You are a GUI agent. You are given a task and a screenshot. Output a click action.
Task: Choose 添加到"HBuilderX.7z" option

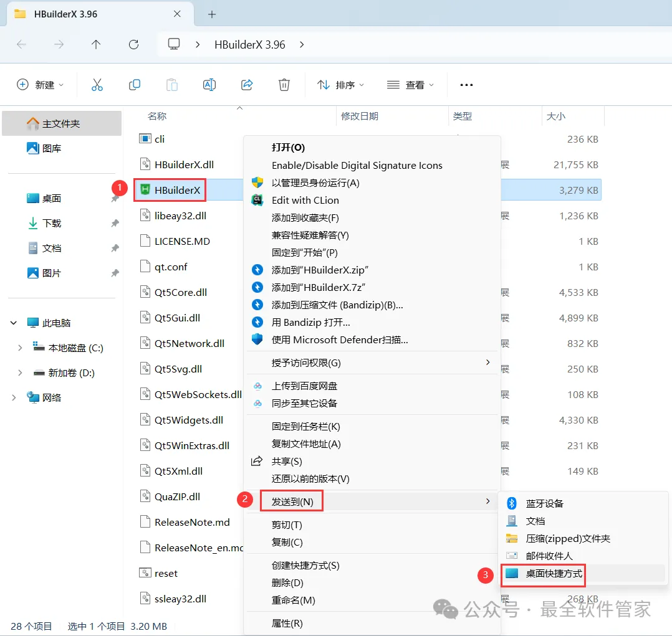pos(319,287)
